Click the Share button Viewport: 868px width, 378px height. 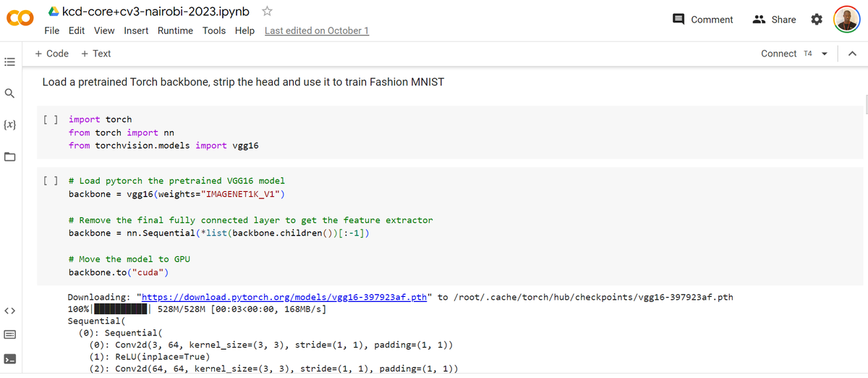click(775, 20)
